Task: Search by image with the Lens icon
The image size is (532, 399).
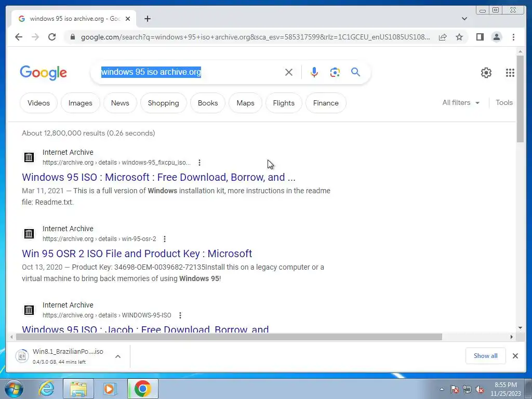Action: coord(335,72)
